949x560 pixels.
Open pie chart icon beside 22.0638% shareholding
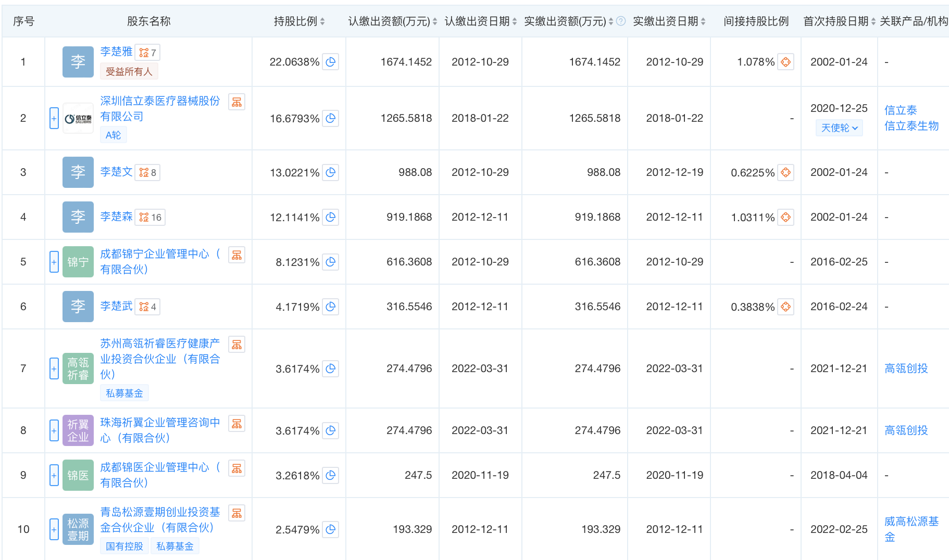[x=330, y=62]
